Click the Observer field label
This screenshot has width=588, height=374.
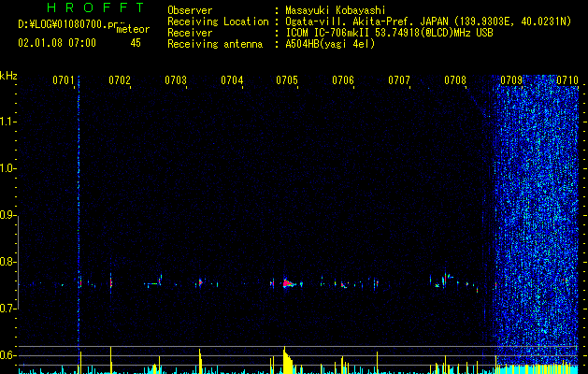click(x=190, y=10)
